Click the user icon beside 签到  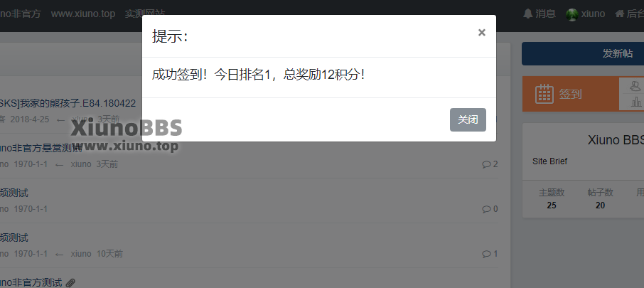[635, 86]
